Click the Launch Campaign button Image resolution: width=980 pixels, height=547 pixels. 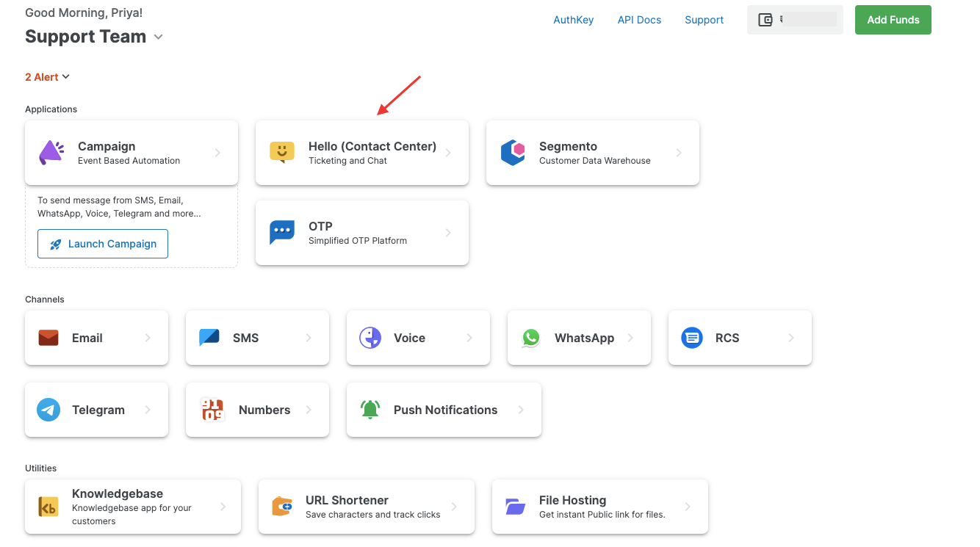coord(103,244)
